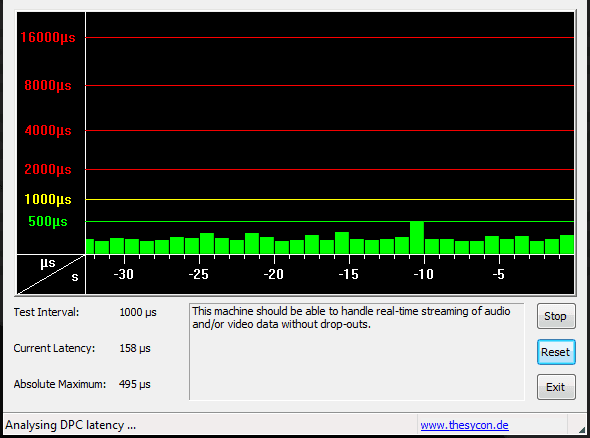Click the -10 time axis label
Screen dimensions: 590x438
point(423,274)
